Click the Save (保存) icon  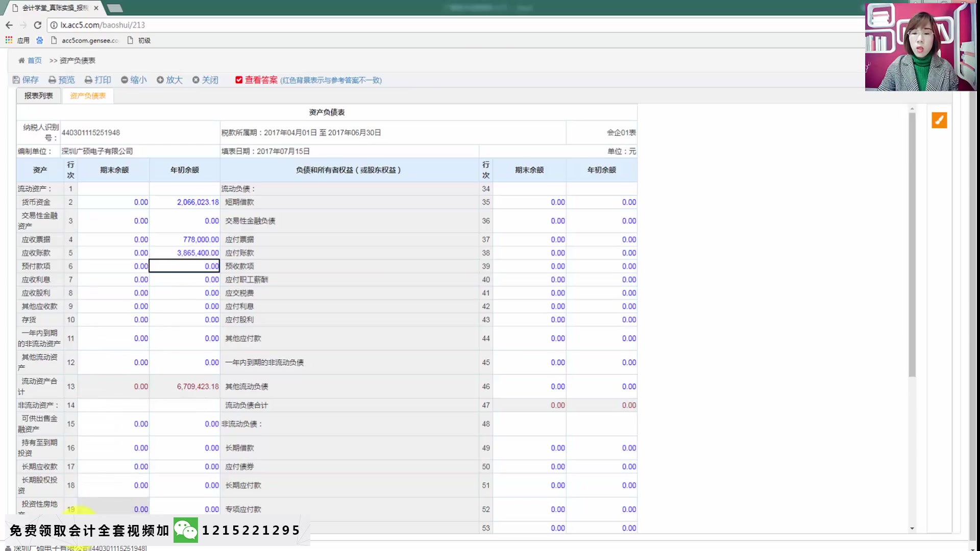pyautogui.click(x=16, y=80)
